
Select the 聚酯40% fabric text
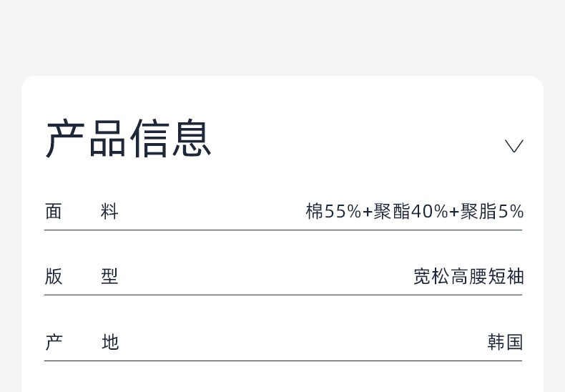pos(410,212)
